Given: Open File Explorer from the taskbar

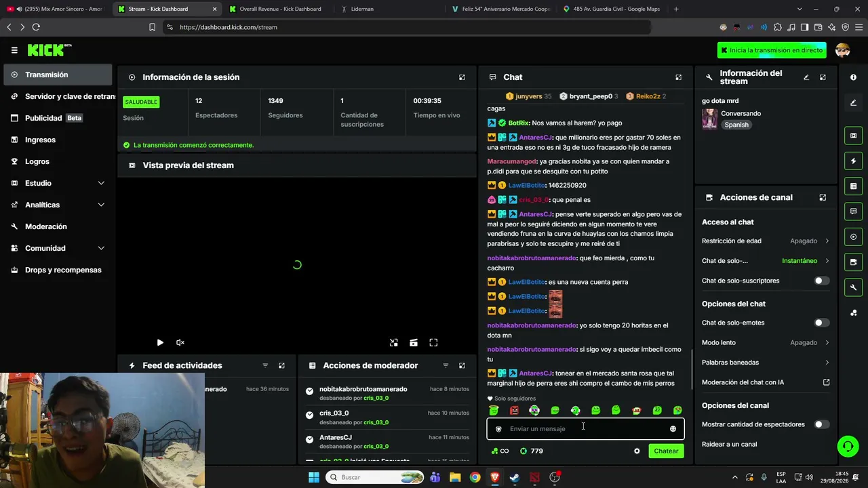Looking at the screenshot, I should pos(455,477).
